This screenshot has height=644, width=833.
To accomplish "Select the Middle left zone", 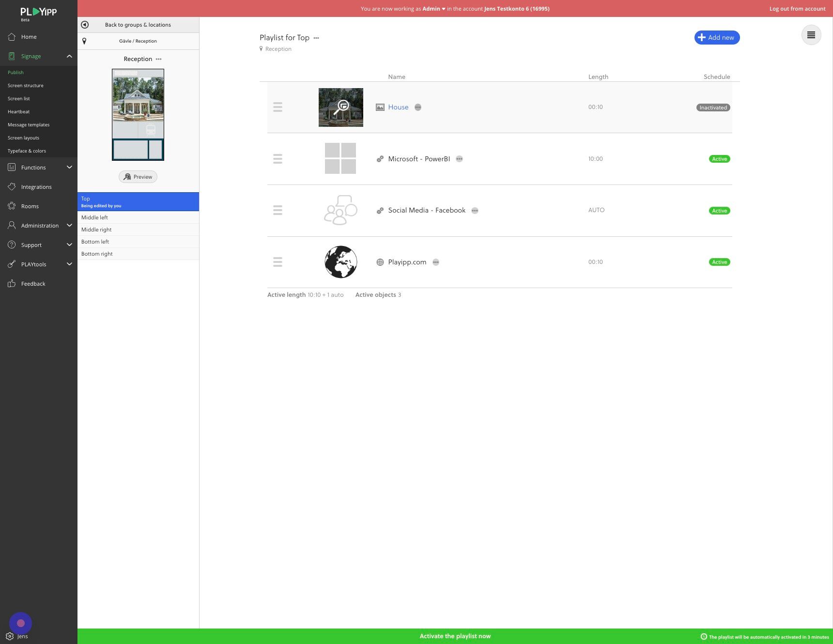I will point(138,217).
